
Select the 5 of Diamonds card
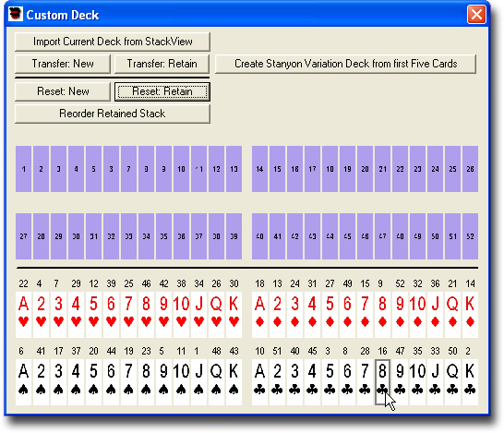(x=330, y=315)
